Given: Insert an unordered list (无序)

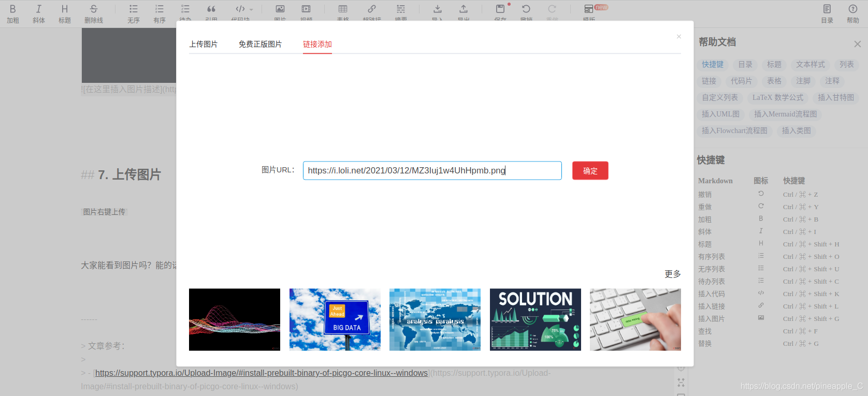Looking at the screenshot, I should 134,13.
